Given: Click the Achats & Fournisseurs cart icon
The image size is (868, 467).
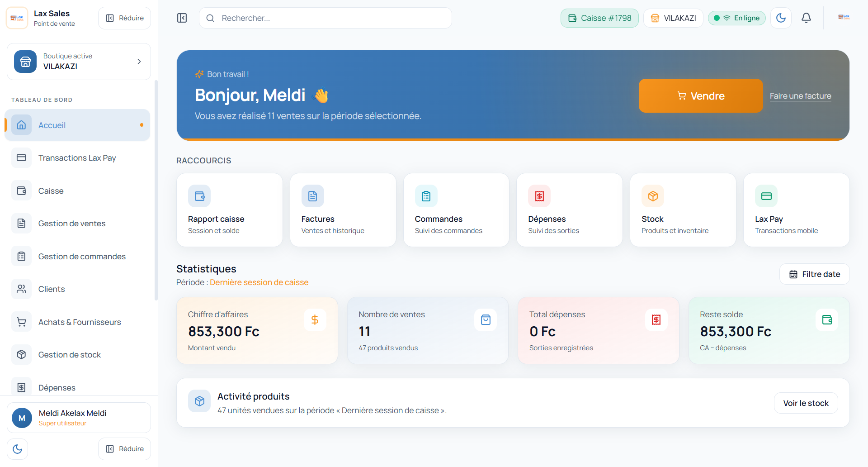Looking at the screenshot, I should [21, 322].
